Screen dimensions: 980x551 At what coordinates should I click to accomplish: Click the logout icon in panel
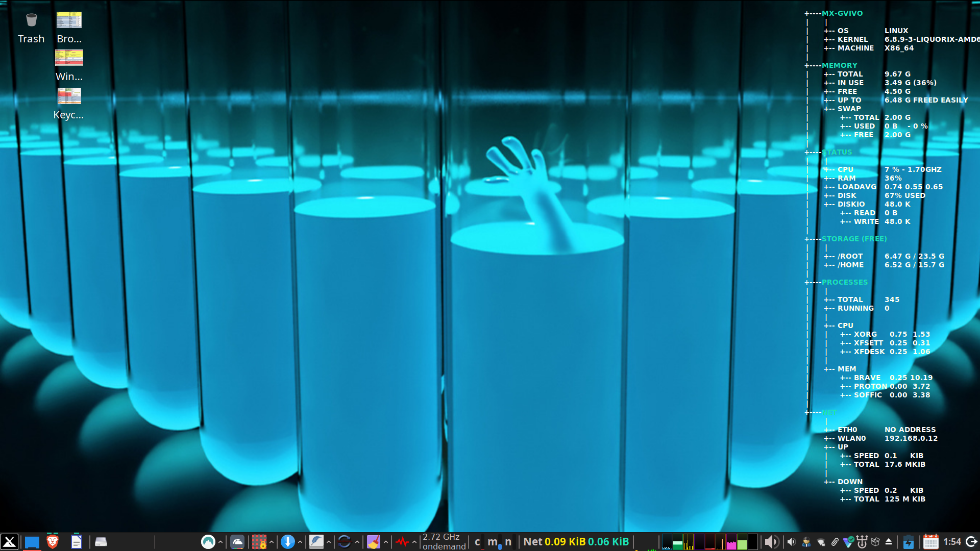click(972, 542)
